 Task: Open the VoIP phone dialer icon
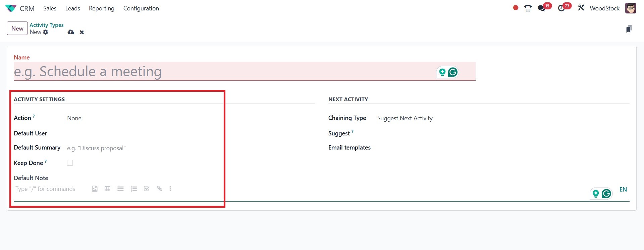(528, 8)
